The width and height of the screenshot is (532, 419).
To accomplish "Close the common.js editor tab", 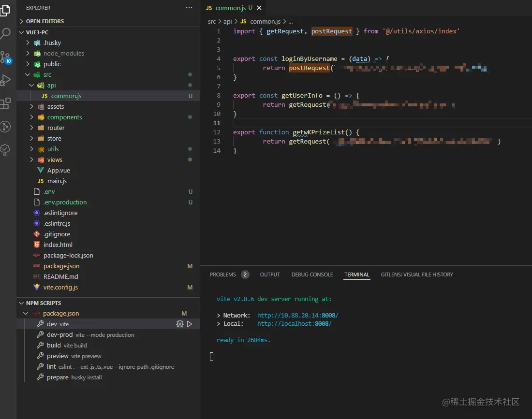I will 259,8.
